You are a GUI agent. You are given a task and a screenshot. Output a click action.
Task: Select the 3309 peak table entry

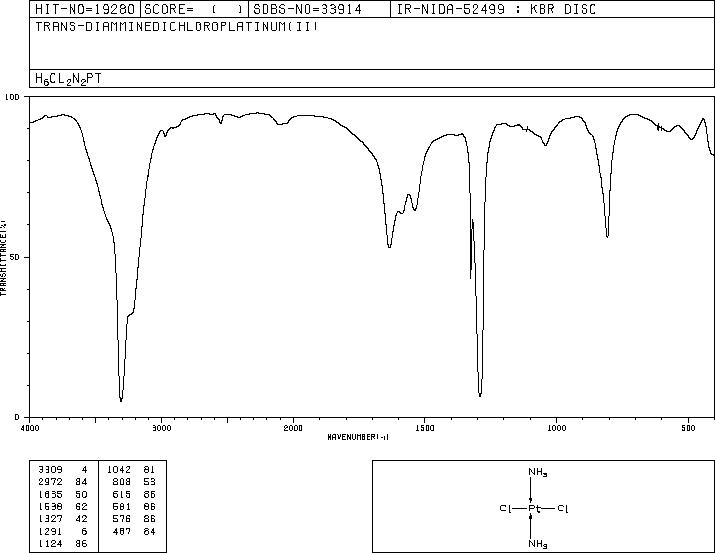[x=62, y=470]
